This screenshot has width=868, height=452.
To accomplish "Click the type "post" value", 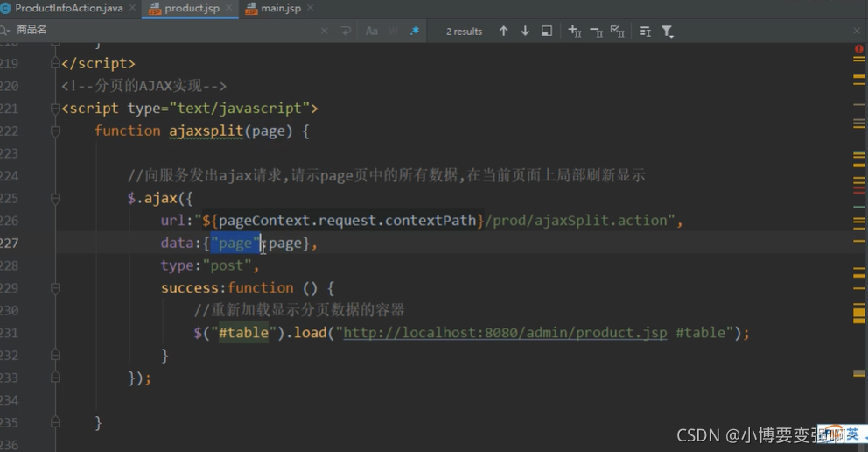I will 227,265.
